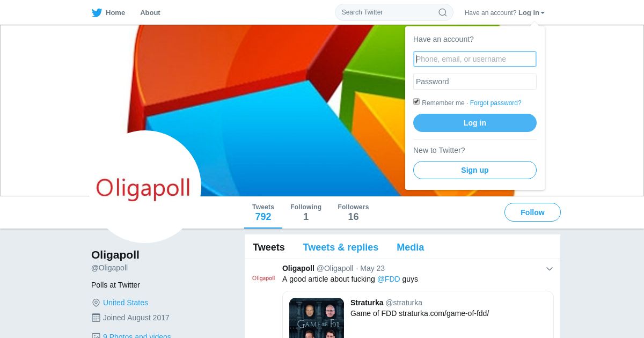This screenshot has width=644, height=338.
Task: Click the Sign up button
Action: click(475, 170)
